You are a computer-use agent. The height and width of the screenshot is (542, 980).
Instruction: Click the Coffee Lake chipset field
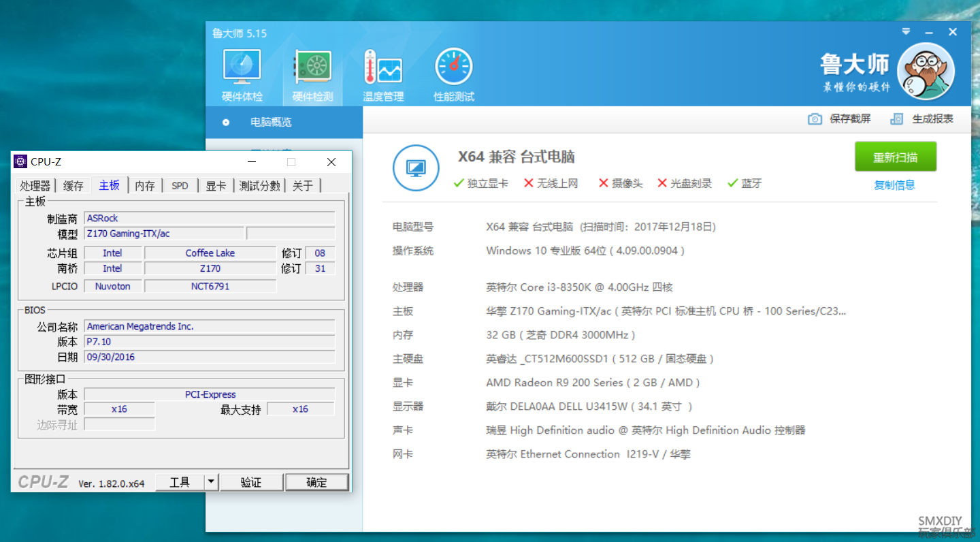tap(210, 253)
